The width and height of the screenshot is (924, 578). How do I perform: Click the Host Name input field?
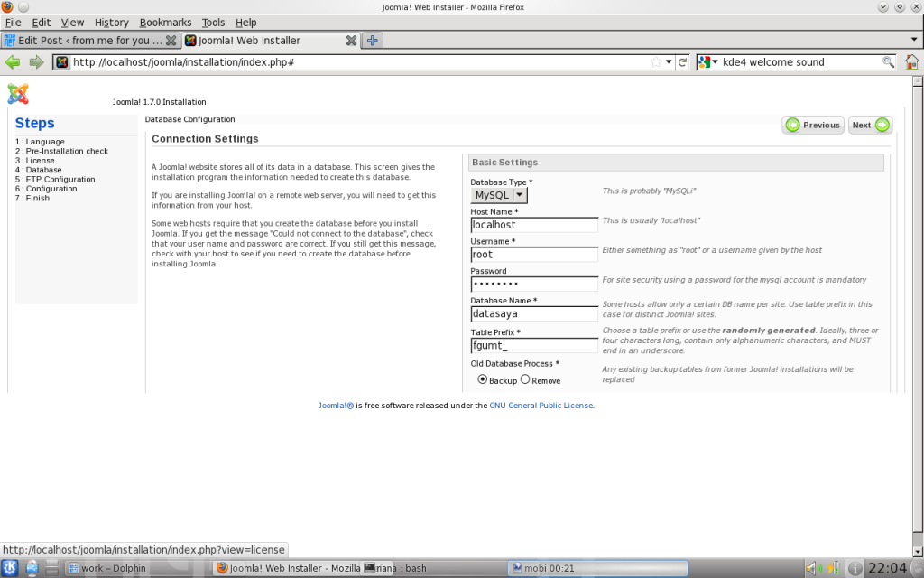(534, 225)
